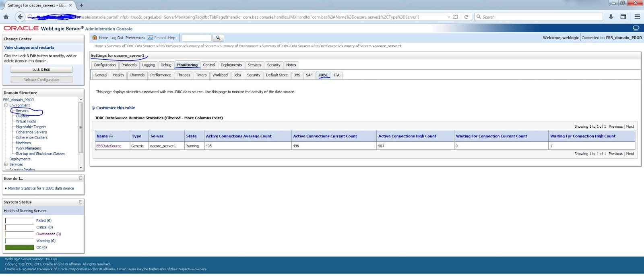Viewport: 644px width, 278px height.
Task: Select Migratable Targets tree item
Action: (x=31, y=127)
